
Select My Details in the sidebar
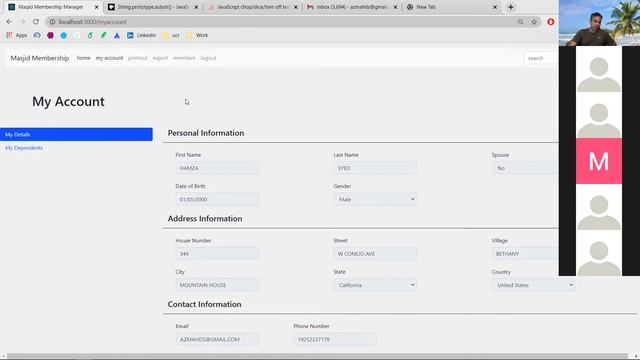pos(76,134)
